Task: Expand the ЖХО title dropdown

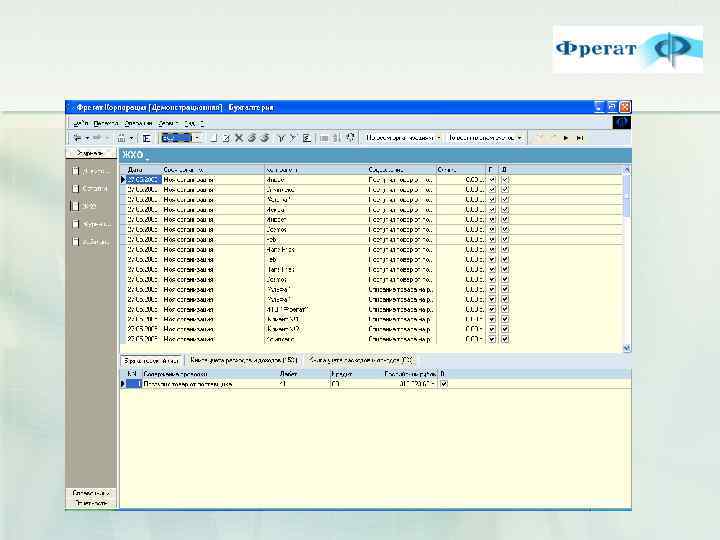Action: tap(147, 158)
